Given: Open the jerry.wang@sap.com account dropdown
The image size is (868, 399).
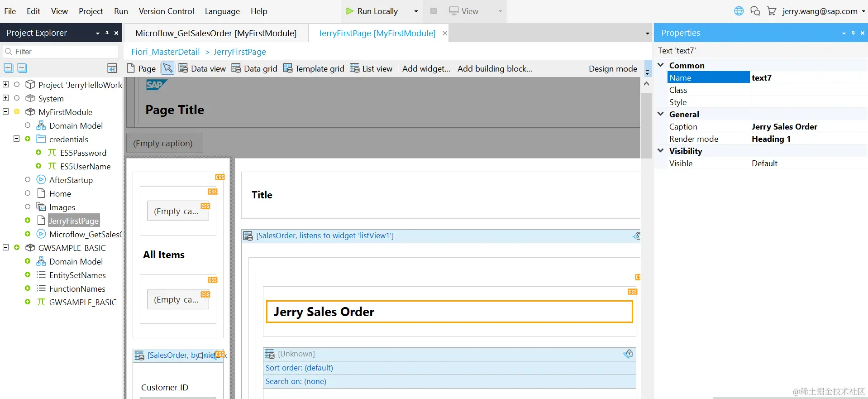Looking at the screenshot, I should [x=823, y=11].
